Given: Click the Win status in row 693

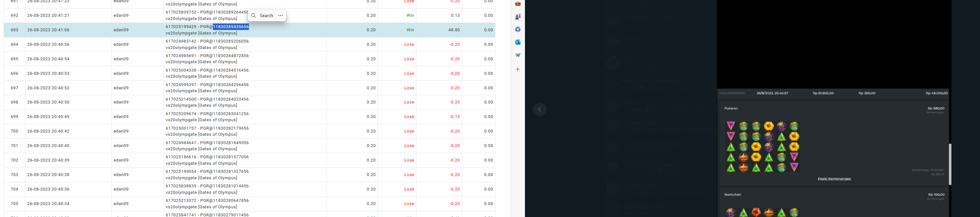Looking at the screenshot, I should click(x=410, y=30).
